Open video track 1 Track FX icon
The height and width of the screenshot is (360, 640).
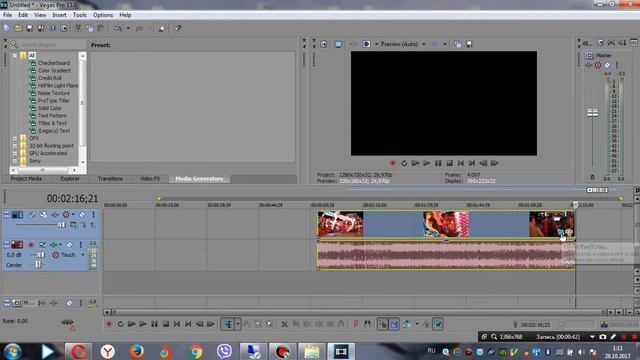pos(55,214)
